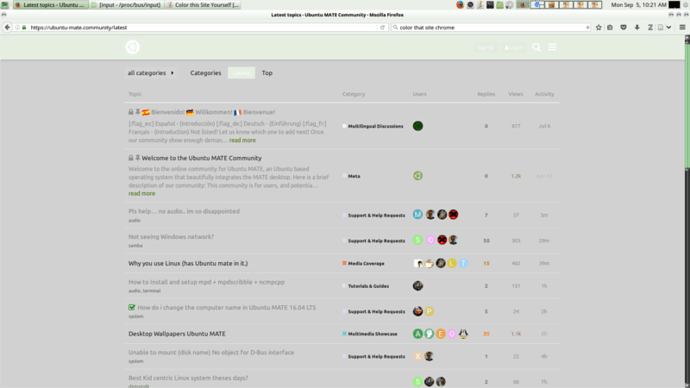The height and width of the screenshot is (388, 690).
Task: Click the Firefox hamburger menu icon
Action: tap(683, 27)
